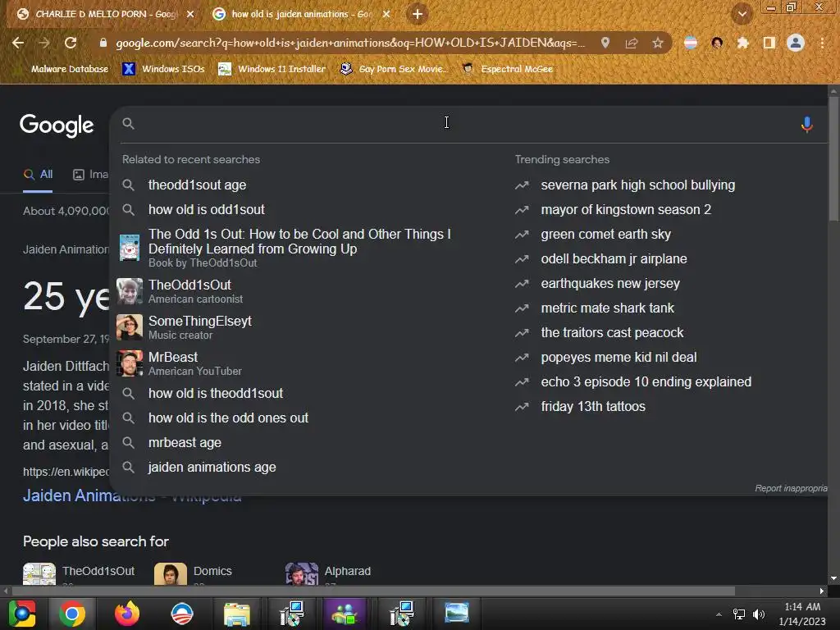
Task: Toggle the browser side panel icon
Action: tap(769, 43)
